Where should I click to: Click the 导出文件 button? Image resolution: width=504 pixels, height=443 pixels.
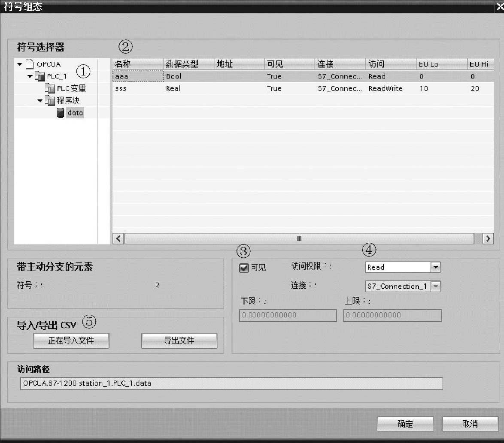(179, 341)
